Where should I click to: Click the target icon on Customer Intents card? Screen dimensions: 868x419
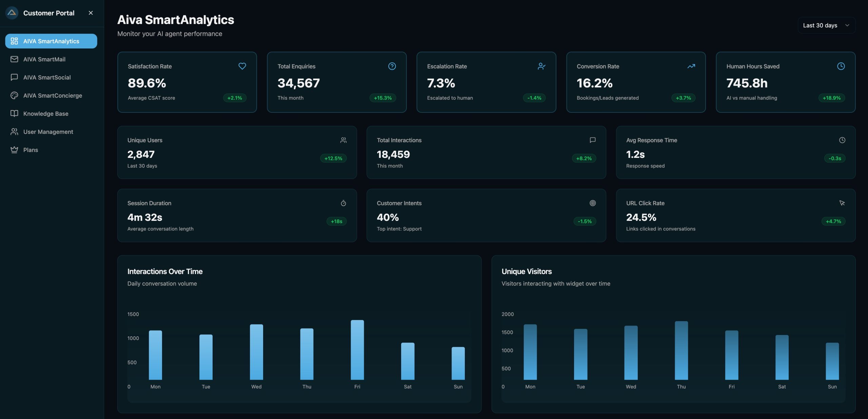(x=592, y=203)
